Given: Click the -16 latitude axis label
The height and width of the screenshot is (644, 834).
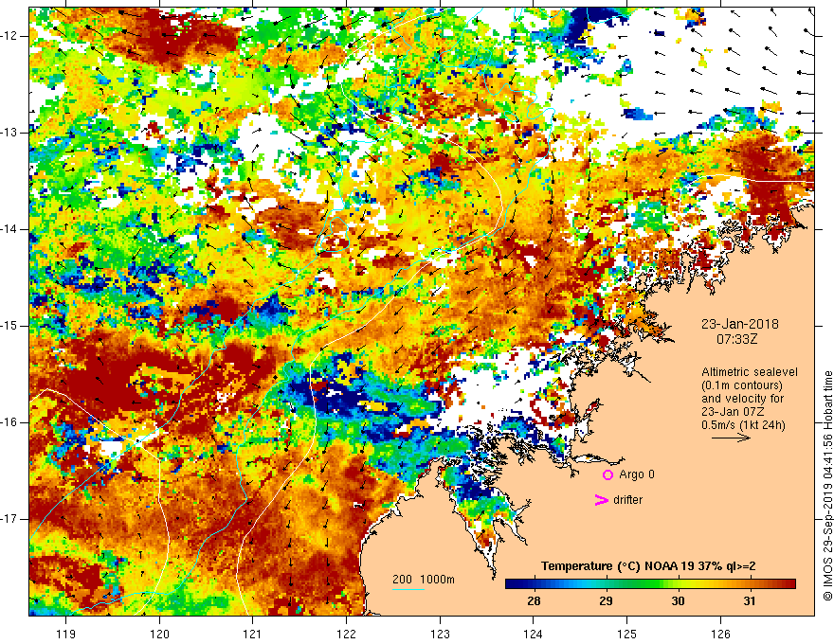Looking at the screenshot, I should click(10, 422).
